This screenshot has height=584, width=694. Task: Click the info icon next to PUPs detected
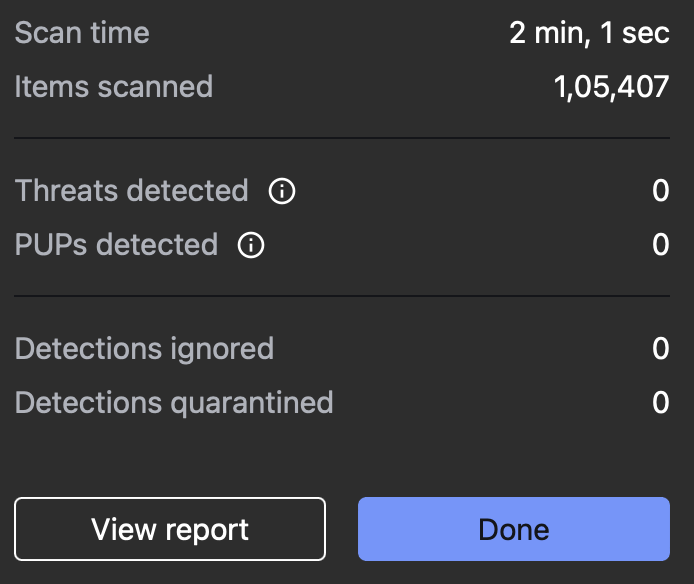point(252,244)
